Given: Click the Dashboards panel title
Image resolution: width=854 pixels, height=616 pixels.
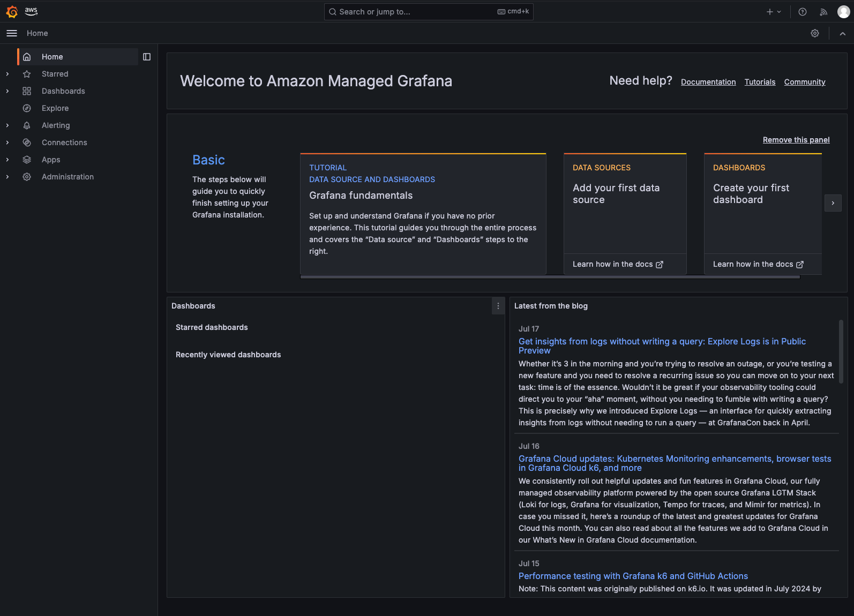Looking at the screenshot, I should click(x=193, y=306).
